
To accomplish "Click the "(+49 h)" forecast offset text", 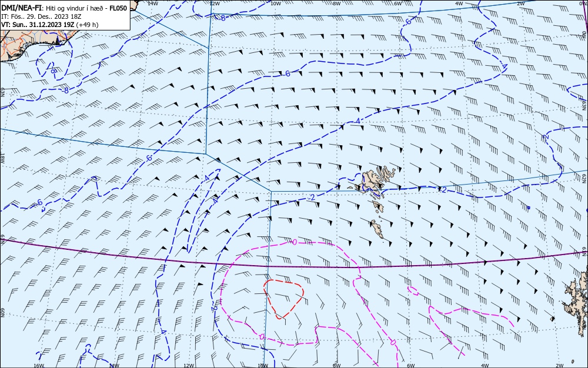I will tap(87, 25).
